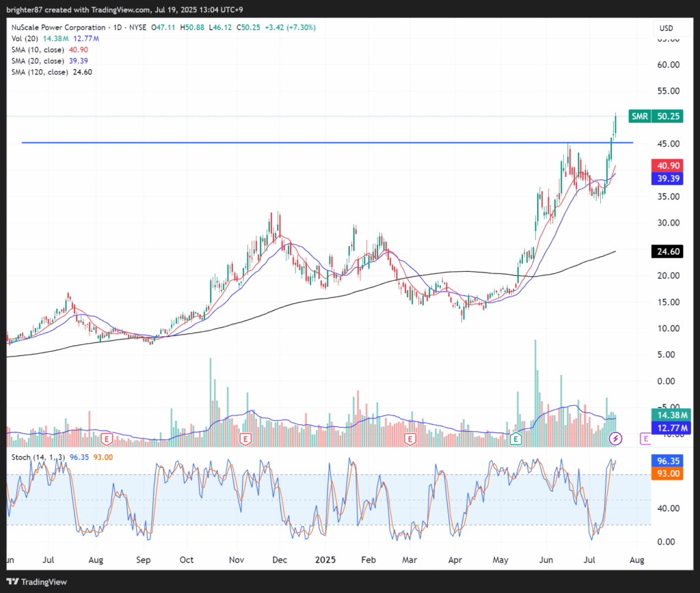Click the 24.60 value in SMA legend
Image resolution: width=700 pixels, height=593 pixels.
[x=83, y=72]
